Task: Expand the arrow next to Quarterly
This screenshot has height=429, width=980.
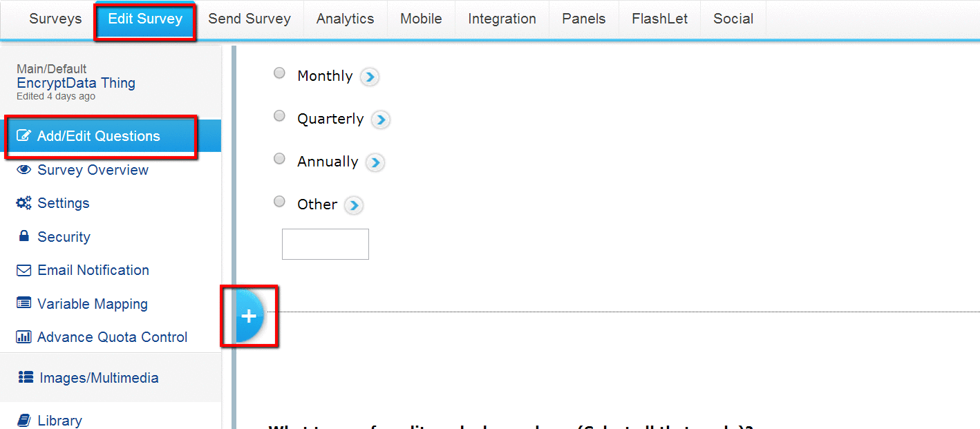Action: [x=381, y=120]
